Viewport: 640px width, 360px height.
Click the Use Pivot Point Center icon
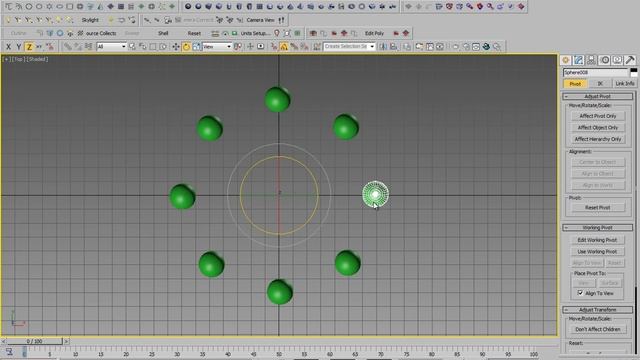coord(238,47)
